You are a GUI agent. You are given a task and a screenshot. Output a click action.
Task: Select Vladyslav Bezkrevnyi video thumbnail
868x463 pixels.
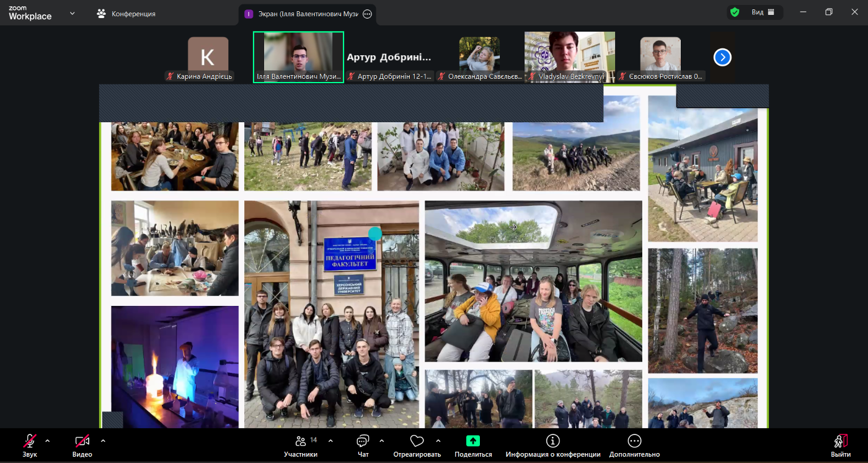pos(570,57)
